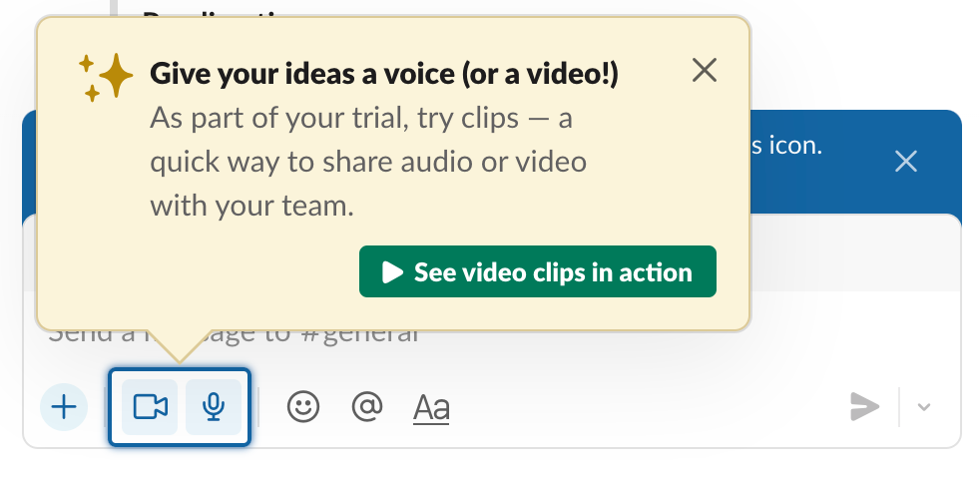Open the plus attachments button
Viewport: 980px width, 477px height.
coord(64,407)
